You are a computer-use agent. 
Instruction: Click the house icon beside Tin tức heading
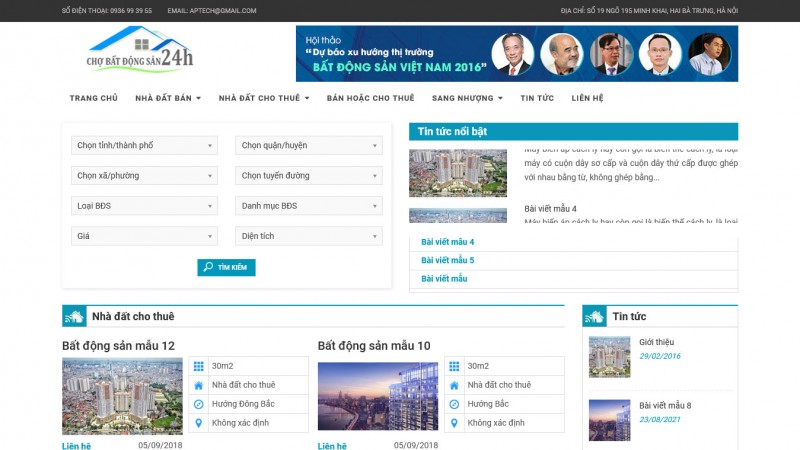tap(595, 317)
